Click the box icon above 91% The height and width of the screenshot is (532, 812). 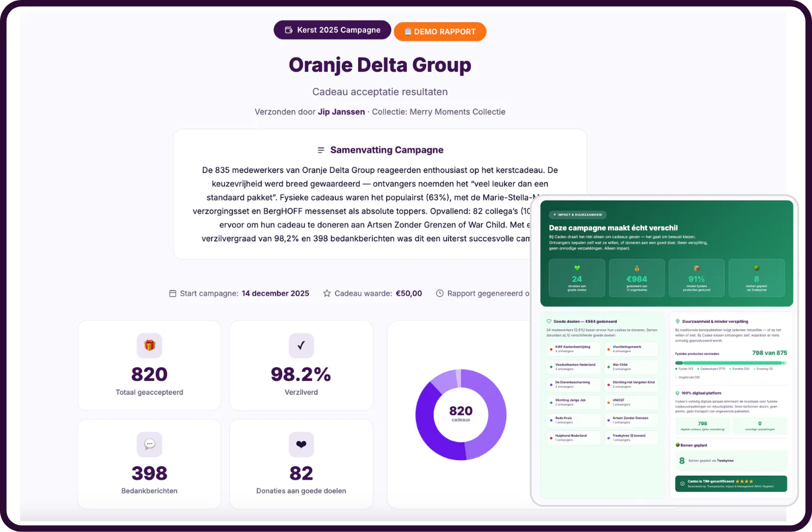click(x=696, y=268)
